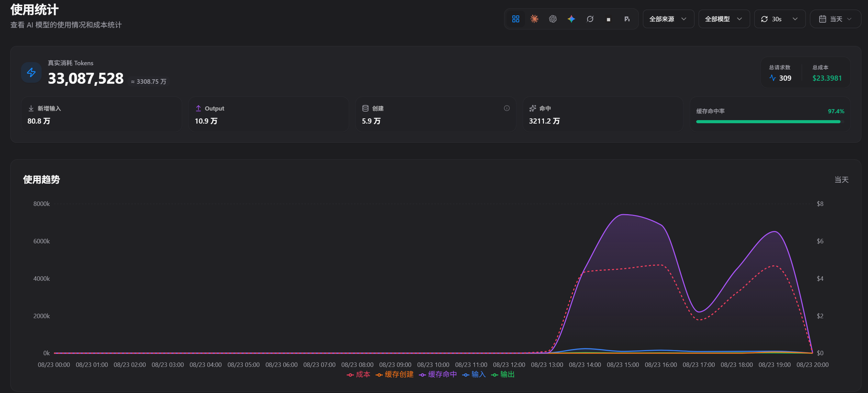
Task: Toggle the 输出 legend series
Action: (503, 374)
